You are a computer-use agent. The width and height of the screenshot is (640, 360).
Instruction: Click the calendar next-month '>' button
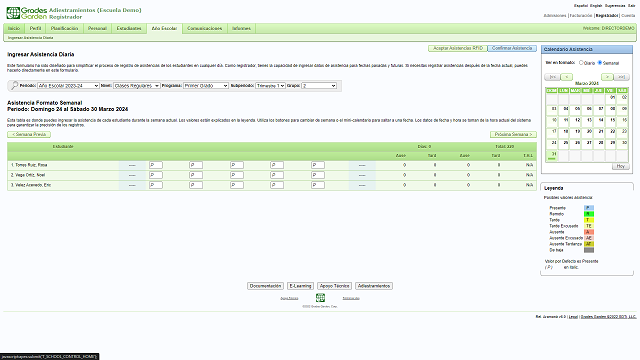tap(607, 77)
